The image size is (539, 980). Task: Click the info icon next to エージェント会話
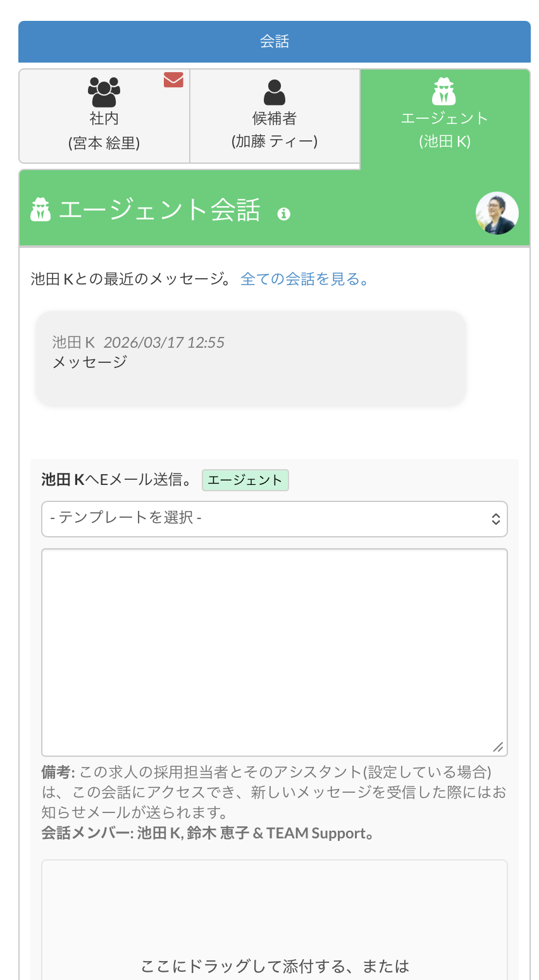point(284,214)
